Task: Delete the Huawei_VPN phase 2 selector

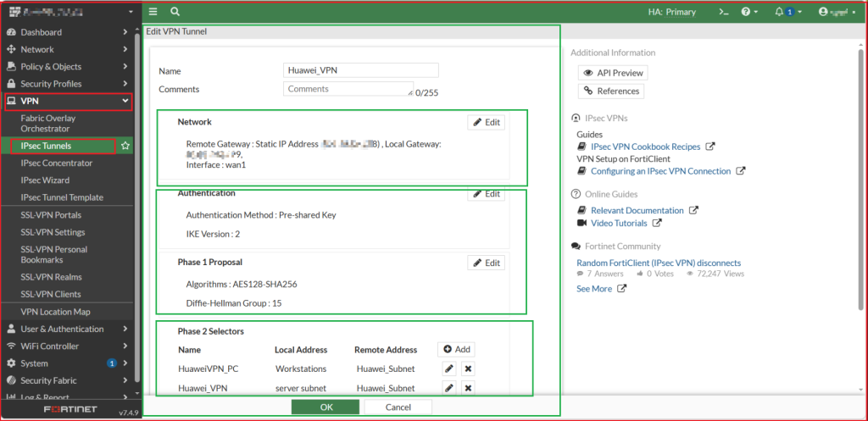Action: (x=468, y=388)
